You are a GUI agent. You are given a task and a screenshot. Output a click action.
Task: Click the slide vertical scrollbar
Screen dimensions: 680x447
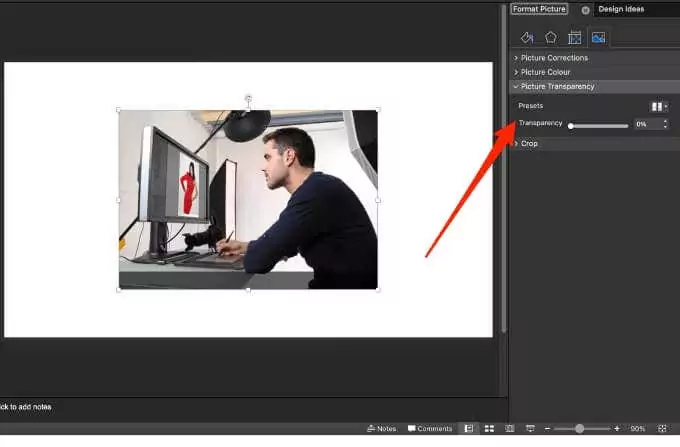[503, 169]
